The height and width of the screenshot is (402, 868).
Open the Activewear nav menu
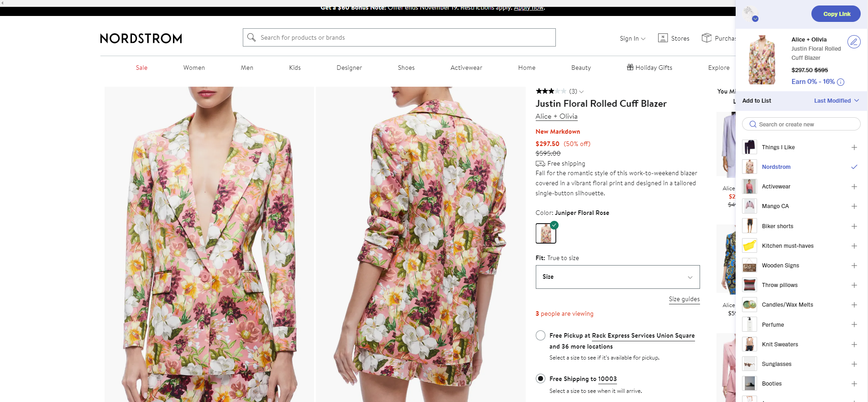[466, 68]
